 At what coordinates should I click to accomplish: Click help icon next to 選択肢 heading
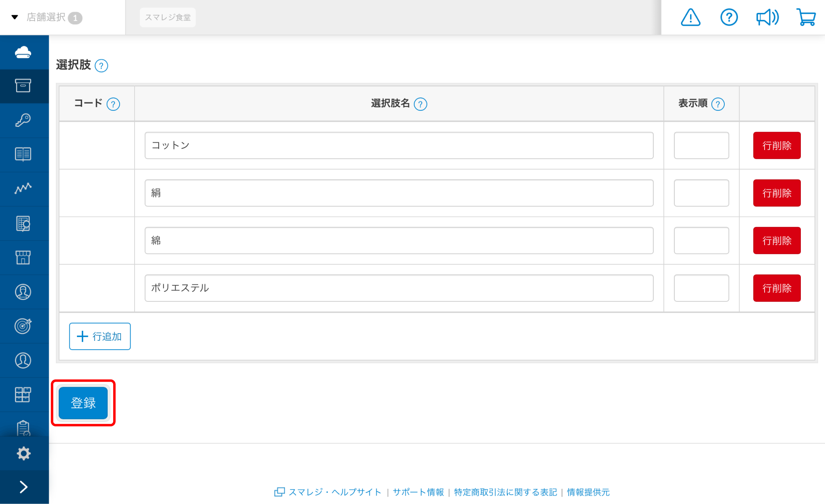pos(101,66)
